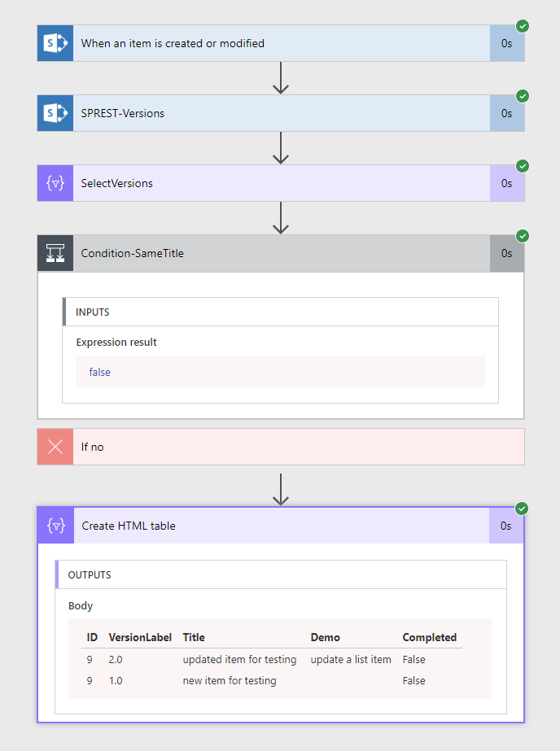560x751 pixels.
Task: Click the Create HTML table step icon
Action: coord(56,526)
